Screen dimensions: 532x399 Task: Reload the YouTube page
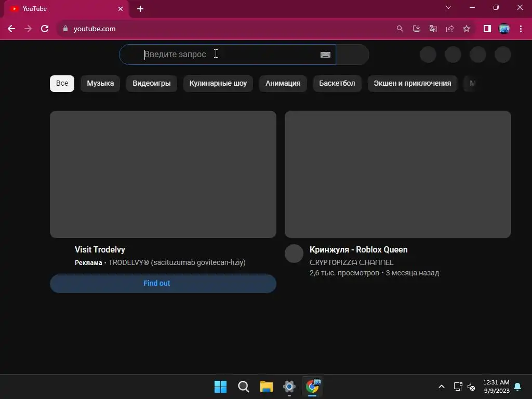tap(45, 29)
